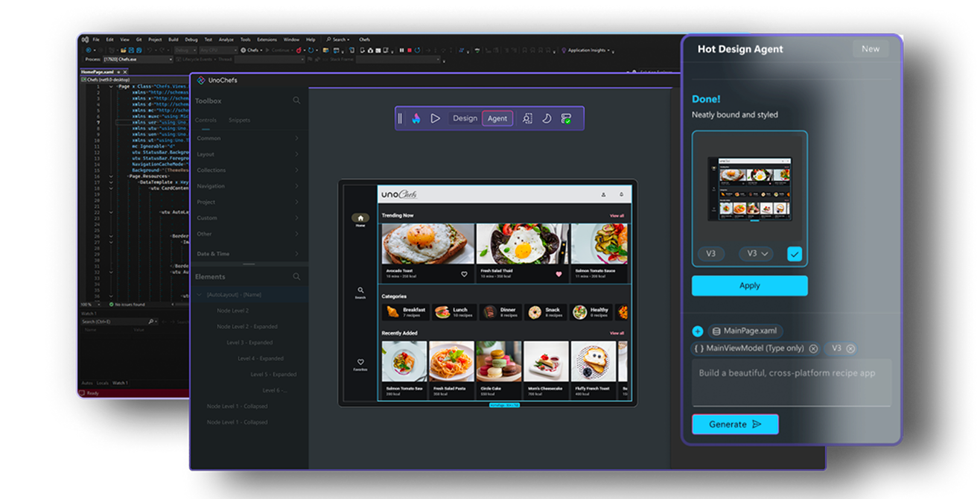980x499 pixels.
Task: Click the connection status icon with green check
Action: (566, 118)
